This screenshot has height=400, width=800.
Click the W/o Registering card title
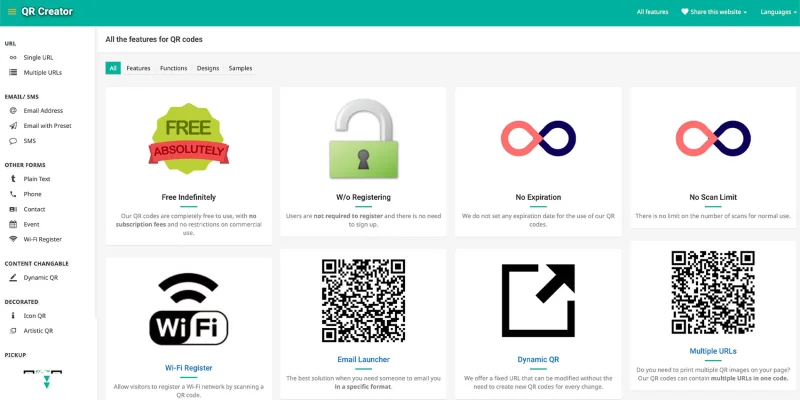tap(363, 197)
